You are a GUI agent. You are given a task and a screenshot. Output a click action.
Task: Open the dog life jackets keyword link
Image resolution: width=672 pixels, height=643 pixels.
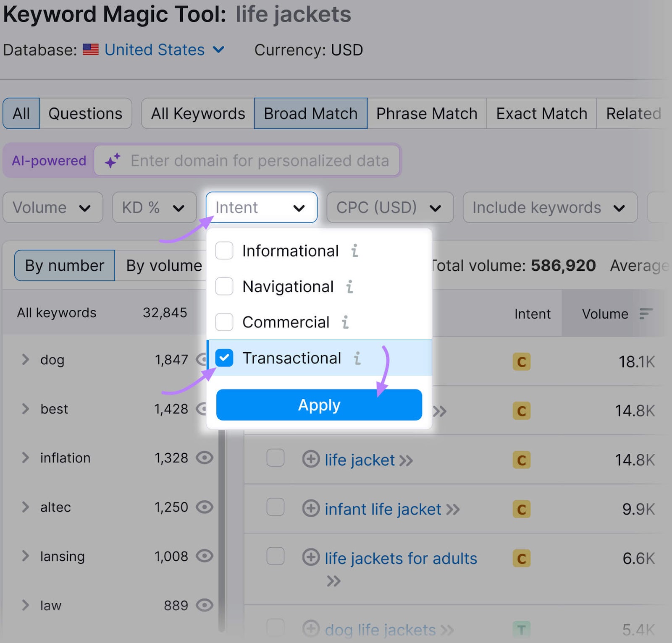(x=380, y=630)
